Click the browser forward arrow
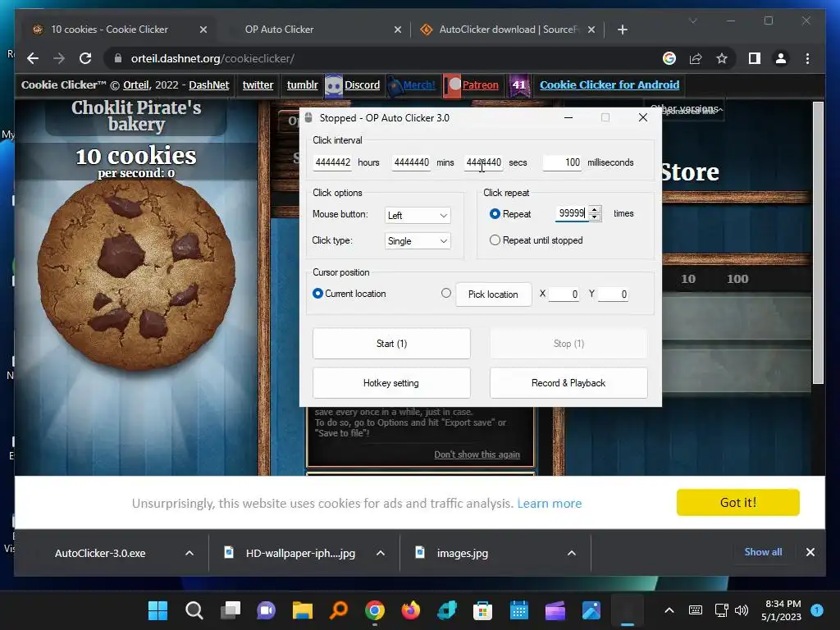 coord(59,58)
